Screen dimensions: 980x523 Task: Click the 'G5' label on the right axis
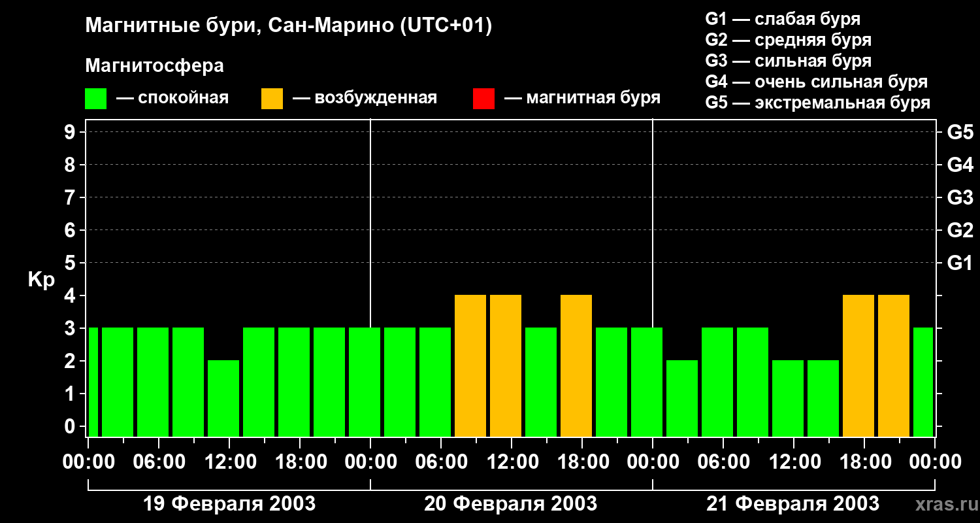click(960, 132)
